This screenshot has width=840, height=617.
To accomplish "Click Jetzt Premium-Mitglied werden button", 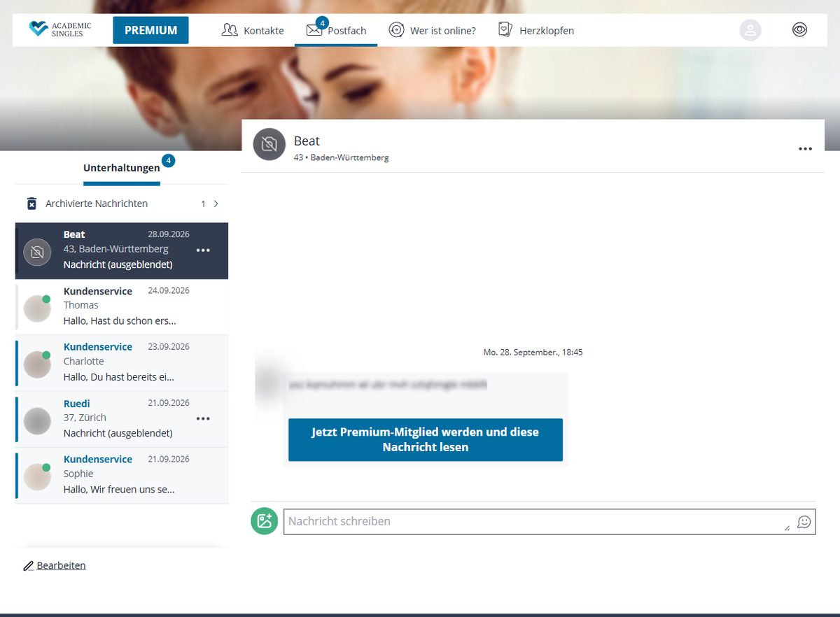I will (x=426, y=440).
